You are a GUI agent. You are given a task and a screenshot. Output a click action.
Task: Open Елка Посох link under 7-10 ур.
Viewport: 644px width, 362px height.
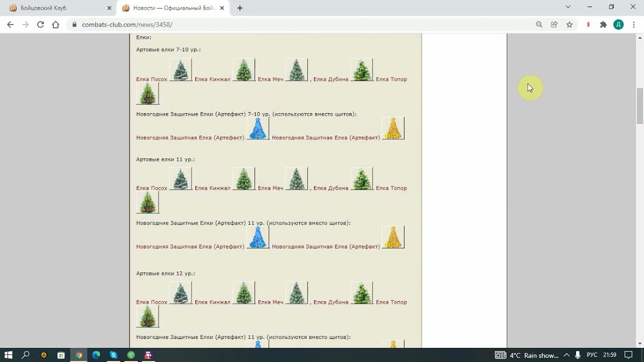151,79
